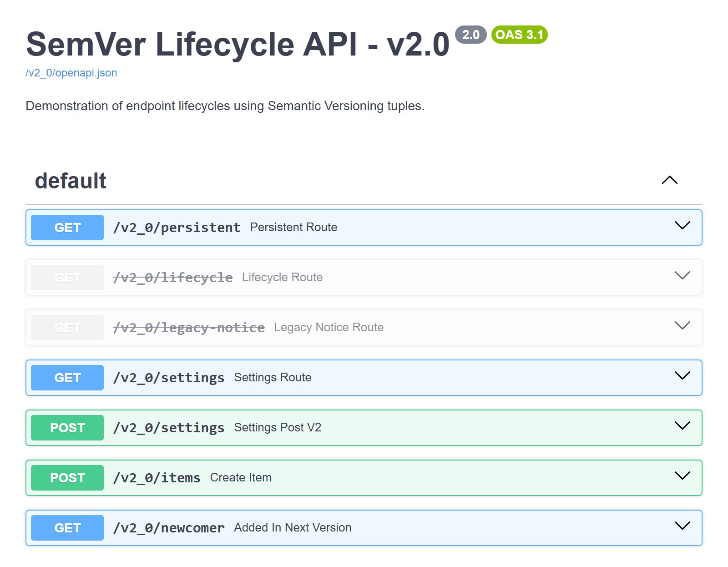Expand the Create Item row chevron

(x=682, y=476)
